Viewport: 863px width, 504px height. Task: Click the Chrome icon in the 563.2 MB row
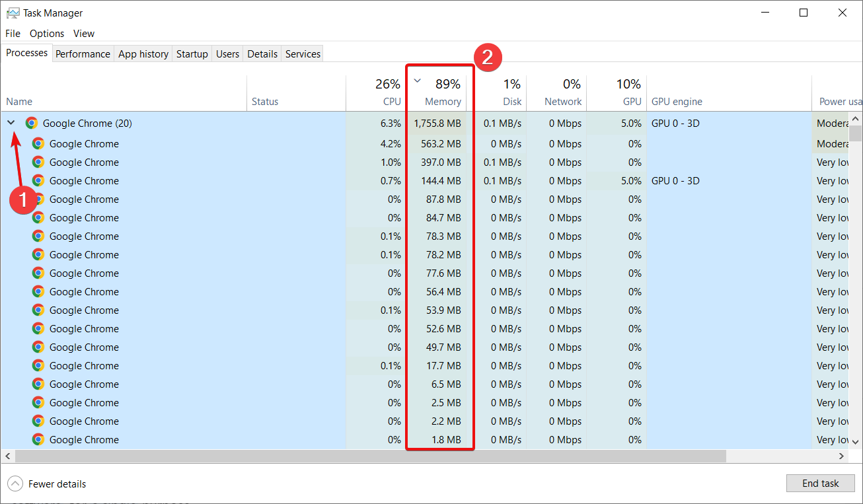(38, 144)
